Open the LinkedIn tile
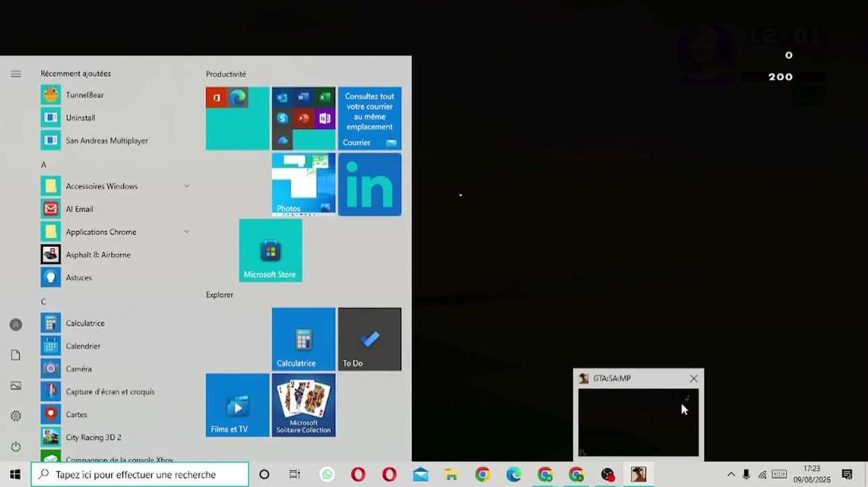Screen dimensions: 868x487 370,184
